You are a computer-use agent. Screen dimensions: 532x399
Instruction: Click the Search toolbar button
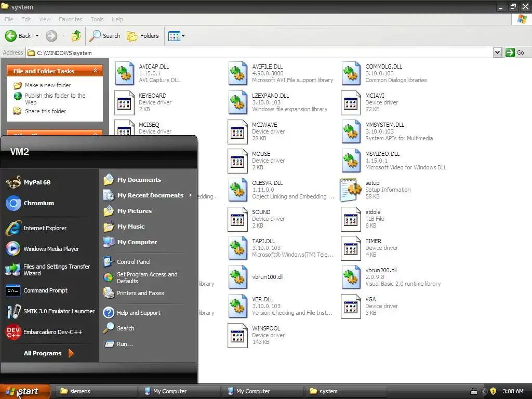[104, 36]
